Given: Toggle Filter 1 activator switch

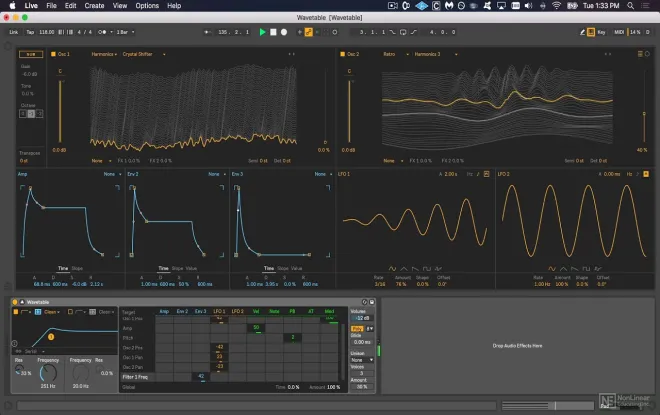Looking at the screenshot, I should click(16, 312).
